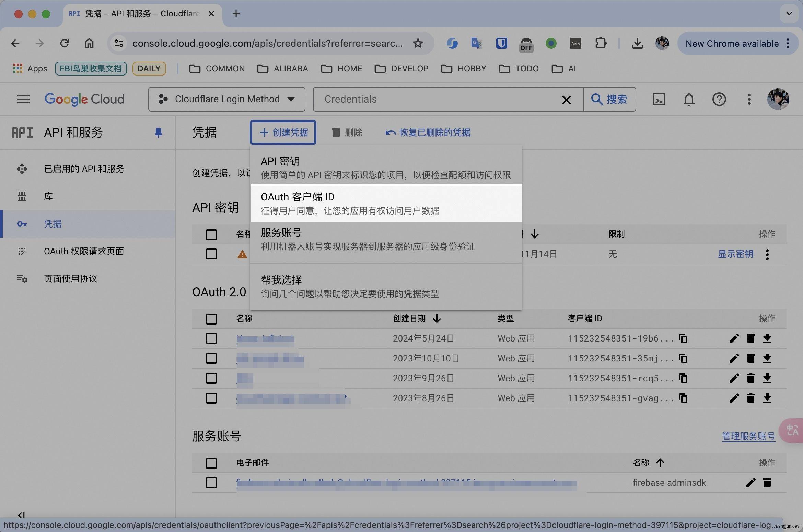The width and height of the screenshot is (803, 532).
Task: Check the firebase-adminsdk service account row
Action: click(x=211, y=483)
